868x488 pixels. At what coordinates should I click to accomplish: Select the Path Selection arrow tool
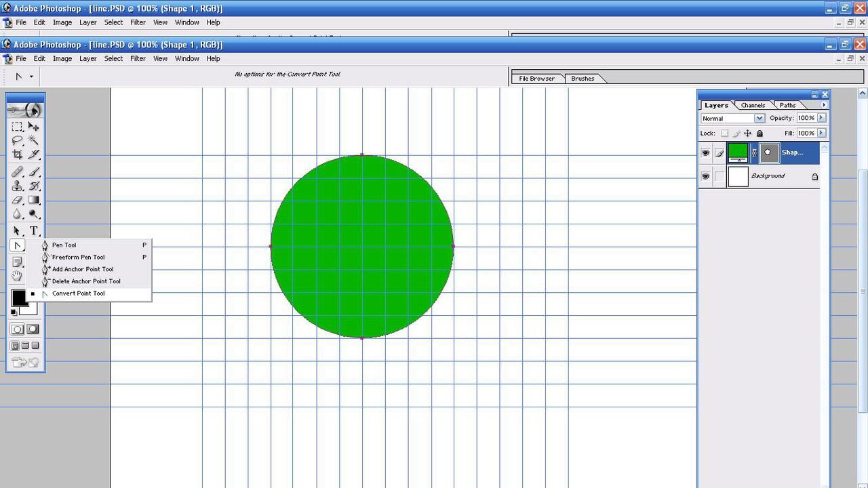[x=18, y=231]
